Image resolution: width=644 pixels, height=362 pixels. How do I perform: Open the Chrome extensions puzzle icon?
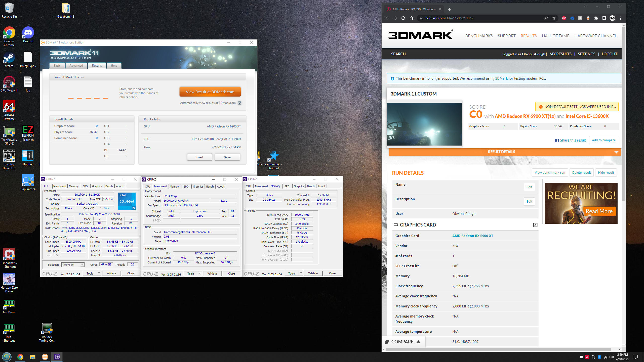[596, 18]
